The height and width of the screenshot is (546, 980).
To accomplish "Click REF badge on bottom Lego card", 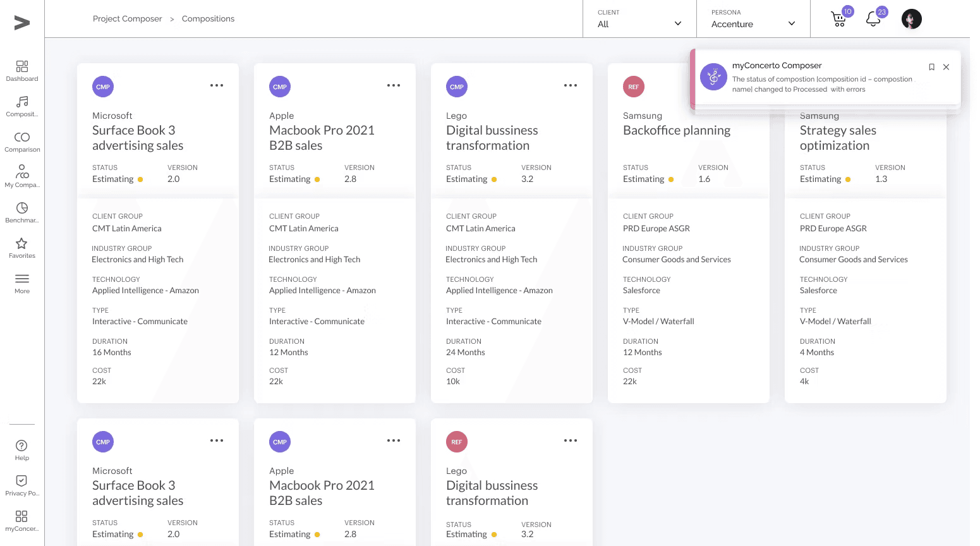I will coord(457,442).
